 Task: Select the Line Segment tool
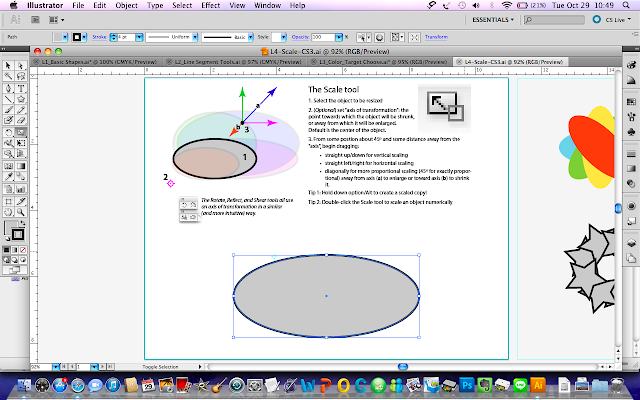pos(8,99)
